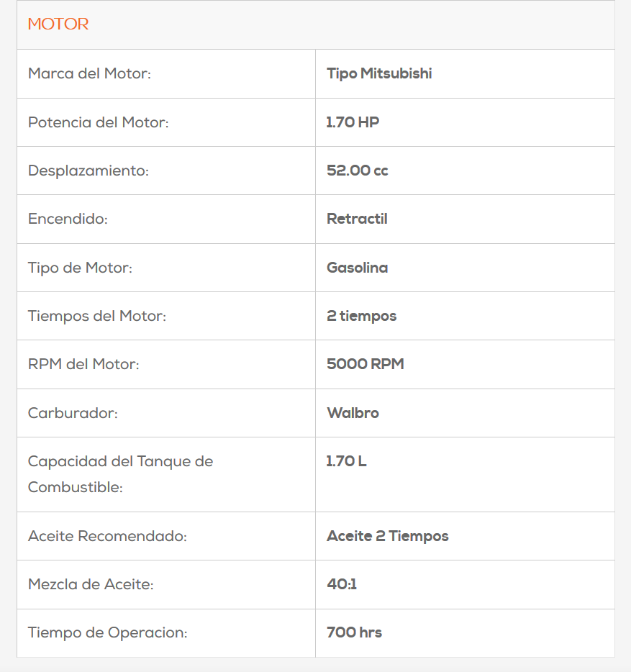Click the 'Aceite 2 Tiempos' value
This screenshot has height=672, width=631.
pyautogui.click(x=387, y=536)
